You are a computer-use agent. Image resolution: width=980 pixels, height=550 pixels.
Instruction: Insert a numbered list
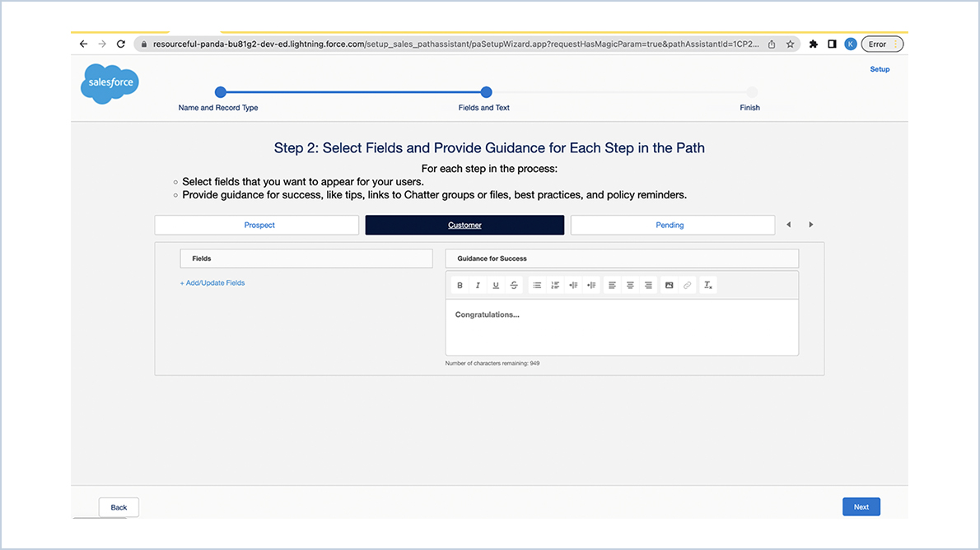tap(555, 285)
